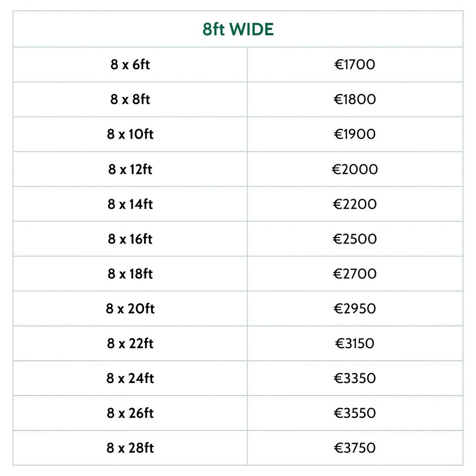The width and height of the screenshot is (476, 476).
Task: Click the €2500 price
Action: point(355,239)
